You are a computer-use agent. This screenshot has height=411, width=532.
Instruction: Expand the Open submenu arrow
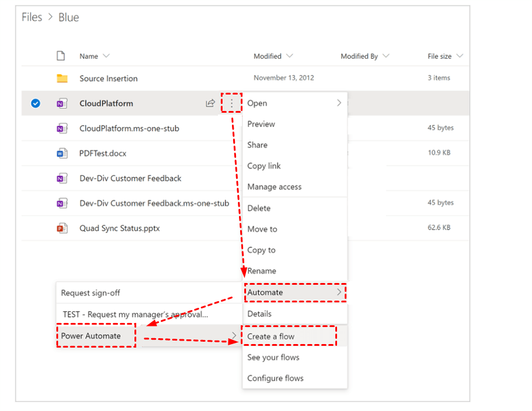click(x=339, y=103)
